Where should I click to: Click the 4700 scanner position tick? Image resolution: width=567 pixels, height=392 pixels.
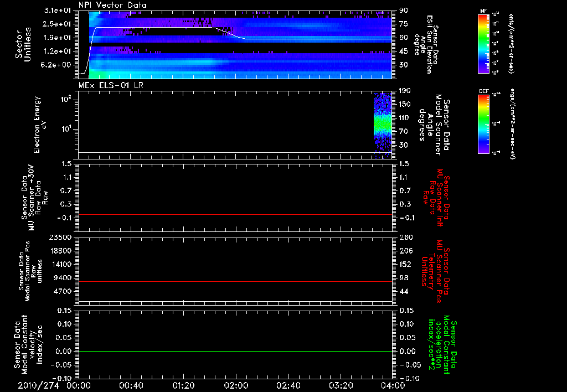coord(63,291)
